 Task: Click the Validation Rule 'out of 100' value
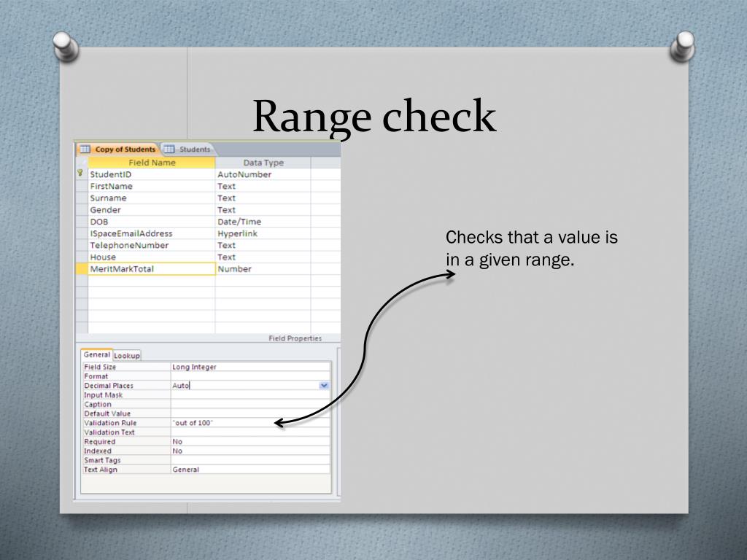tap(250, 423)
